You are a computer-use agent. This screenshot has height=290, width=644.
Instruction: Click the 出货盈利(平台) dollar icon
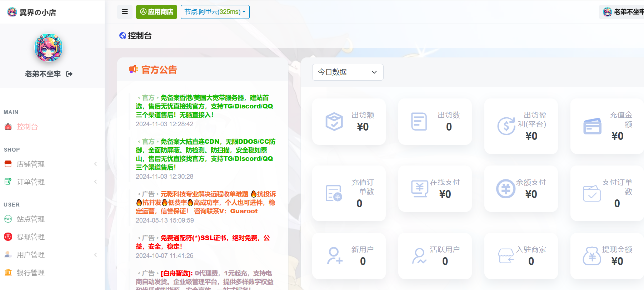tap(506, 126)
